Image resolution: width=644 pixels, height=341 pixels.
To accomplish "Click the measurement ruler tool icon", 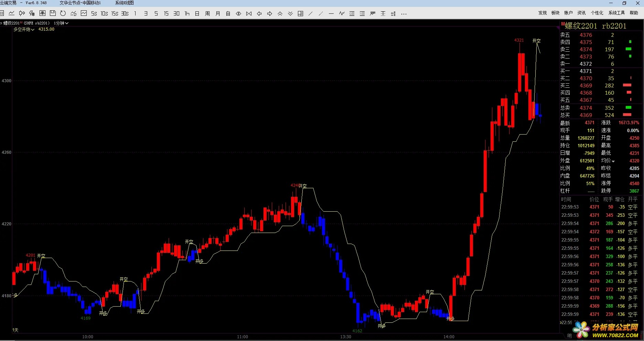I will 383,13.
